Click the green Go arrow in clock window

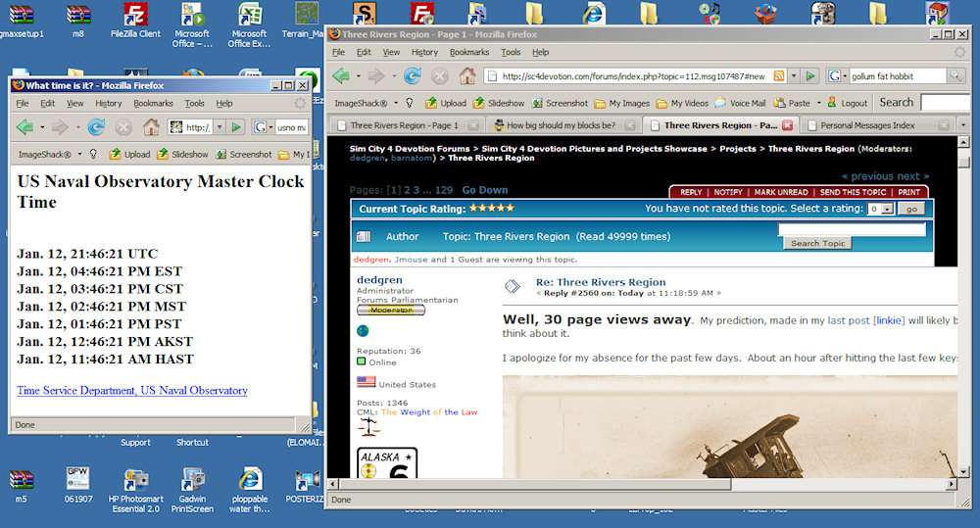[x=236, y=127]
